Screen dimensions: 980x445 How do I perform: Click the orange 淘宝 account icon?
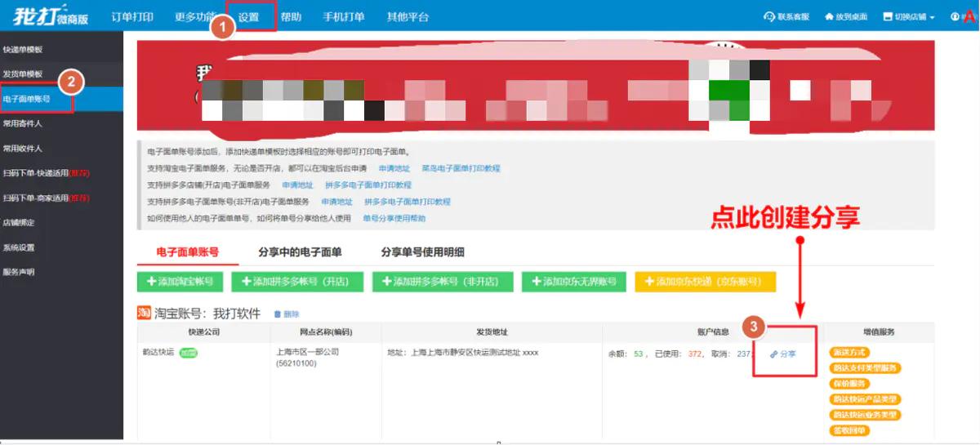(x=144, y=314)
